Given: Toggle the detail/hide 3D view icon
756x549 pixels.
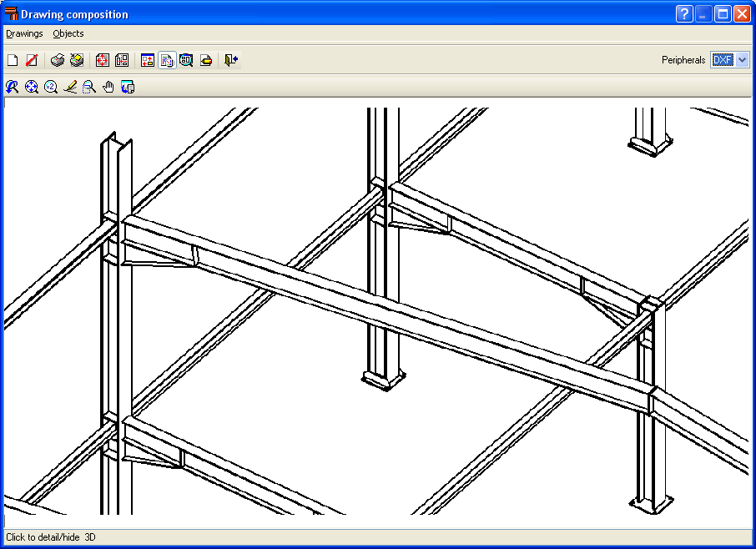Looking at the screenshot, I should pyautogui.click(x=167, y=60).
